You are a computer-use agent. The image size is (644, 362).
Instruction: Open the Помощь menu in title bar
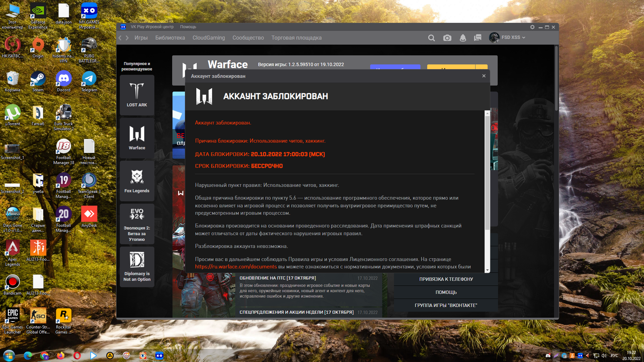point(188,27)
